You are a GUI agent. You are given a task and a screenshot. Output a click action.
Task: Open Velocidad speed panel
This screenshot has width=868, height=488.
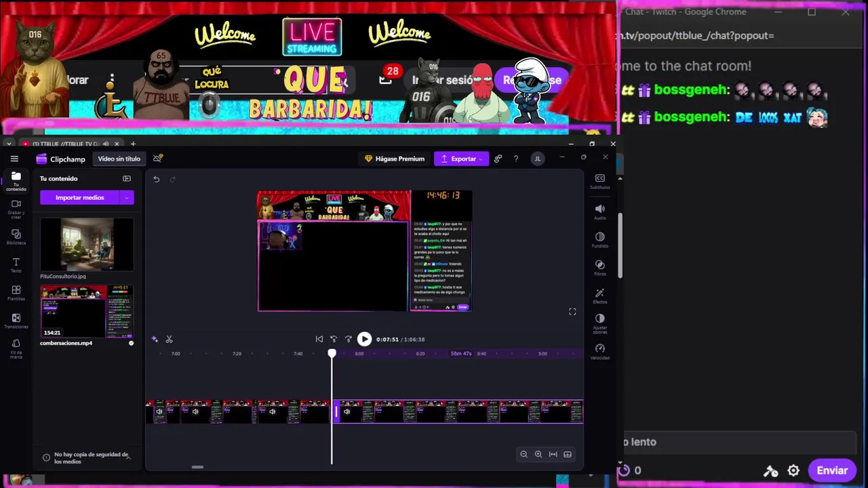click(599, 351)
